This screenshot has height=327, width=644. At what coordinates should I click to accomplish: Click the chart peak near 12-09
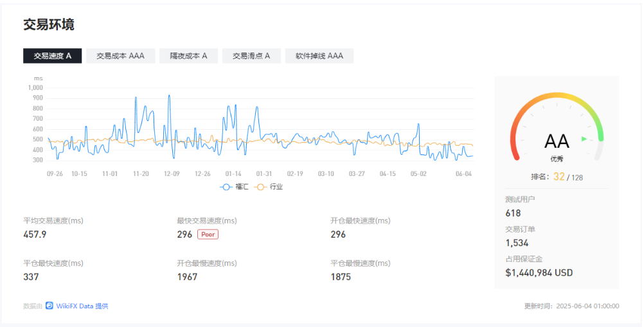pos(169,96)
